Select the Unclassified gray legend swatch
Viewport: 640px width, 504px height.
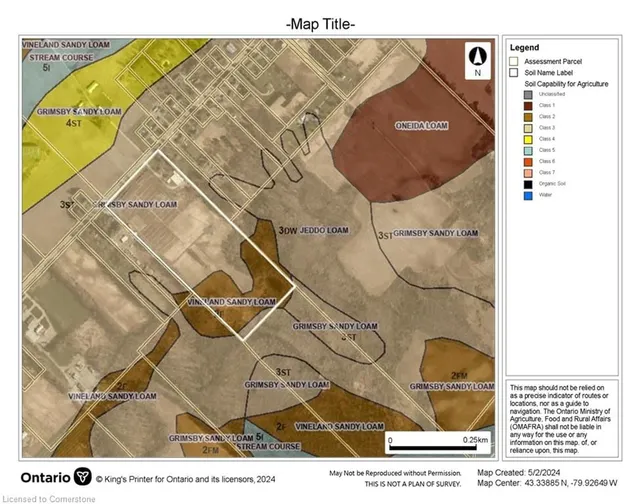[x=528, y=94]
